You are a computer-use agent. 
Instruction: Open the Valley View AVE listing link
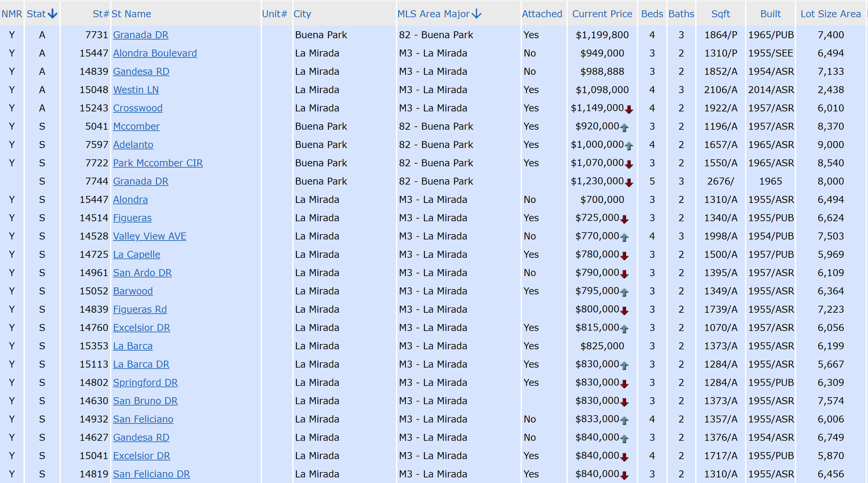point(150,236)
